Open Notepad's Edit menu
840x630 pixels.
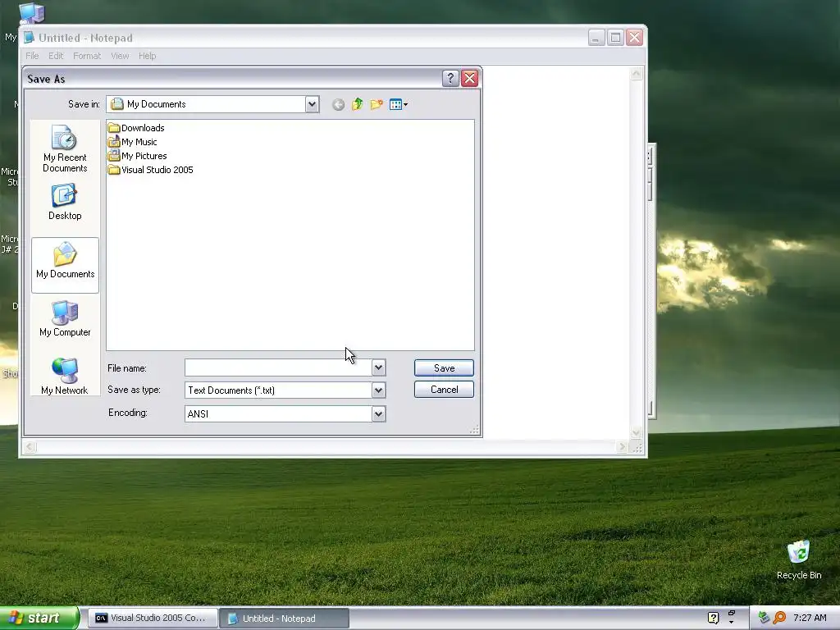[x=56, y=56]
